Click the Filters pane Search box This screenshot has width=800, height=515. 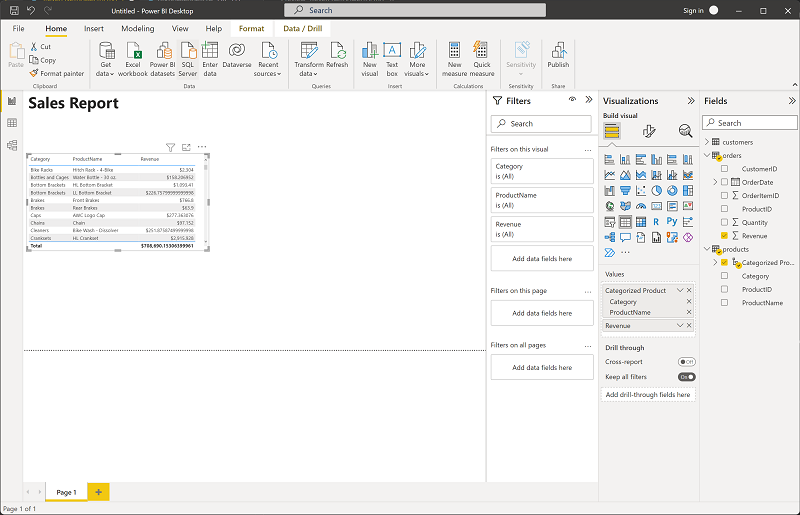541,124
